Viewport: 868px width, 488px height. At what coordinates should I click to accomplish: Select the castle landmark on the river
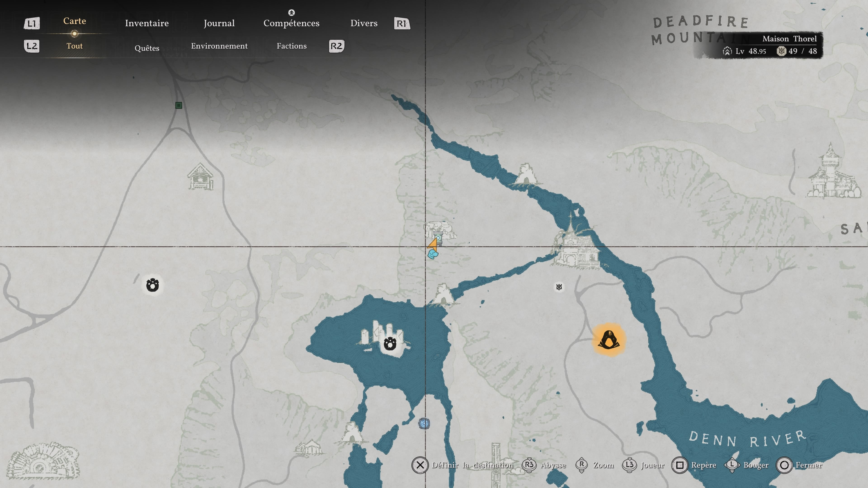tap(576, 244)
